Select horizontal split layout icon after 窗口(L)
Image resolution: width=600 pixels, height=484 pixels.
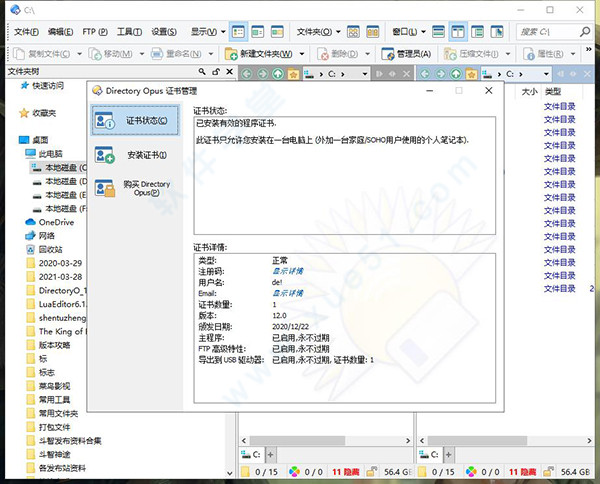pos(439,32)
